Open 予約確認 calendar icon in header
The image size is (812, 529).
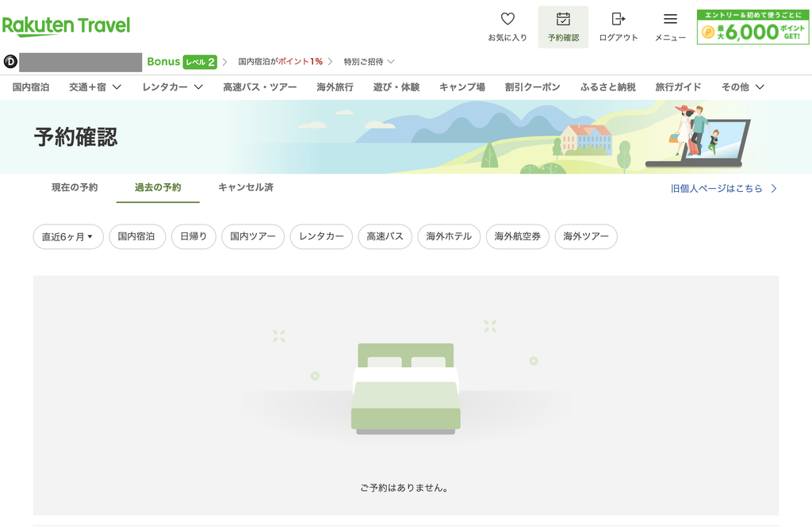click(x=563, y=19)
